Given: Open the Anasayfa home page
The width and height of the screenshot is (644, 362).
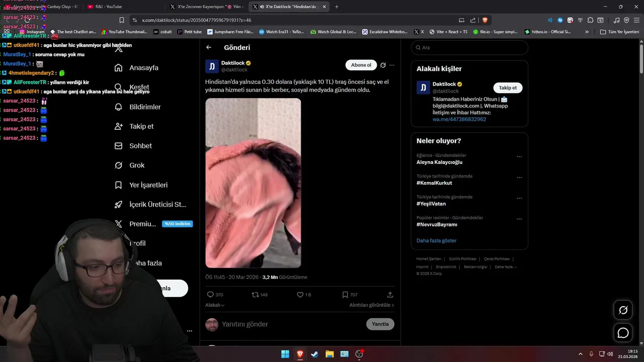Looking at the screenshot, I should [137, 67].
